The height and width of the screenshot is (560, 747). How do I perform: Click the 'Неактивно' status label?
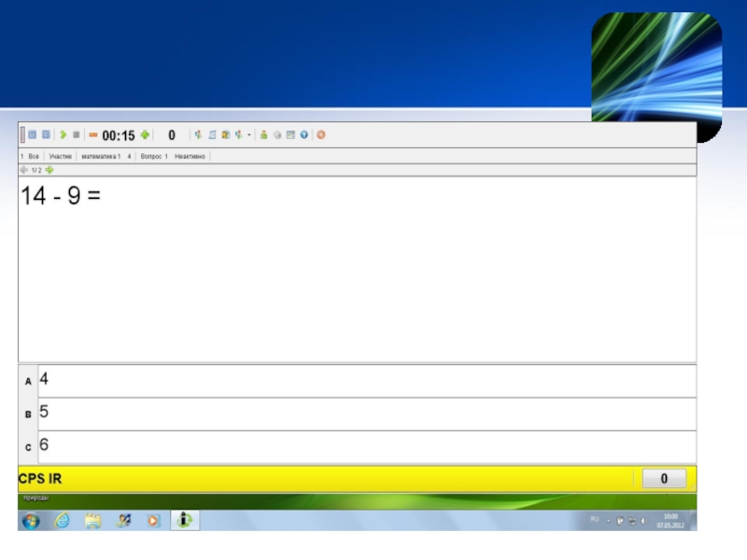(190, 156)
